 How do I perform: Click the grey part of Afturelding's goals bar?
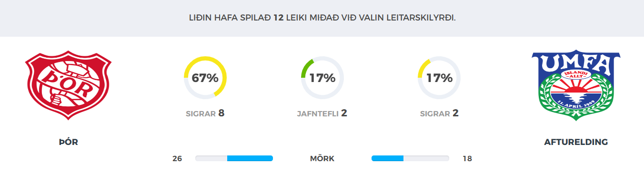point(426,158)
